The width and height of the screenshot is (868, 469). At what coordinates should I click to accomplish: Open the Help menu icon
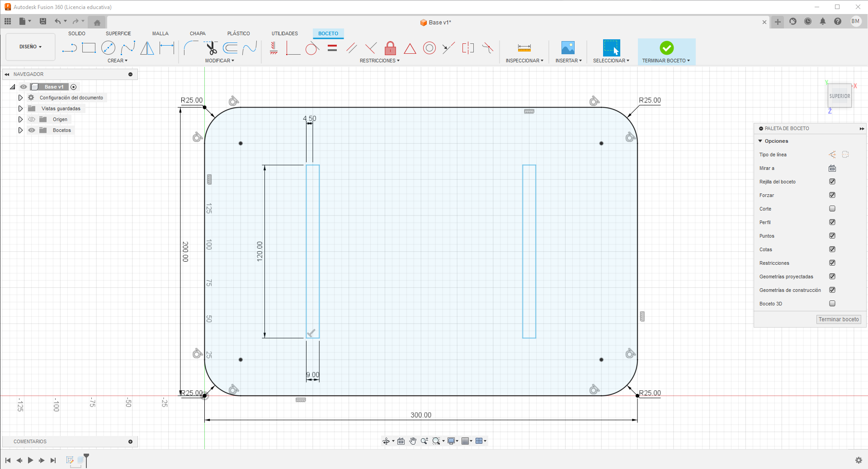[838, 21]
